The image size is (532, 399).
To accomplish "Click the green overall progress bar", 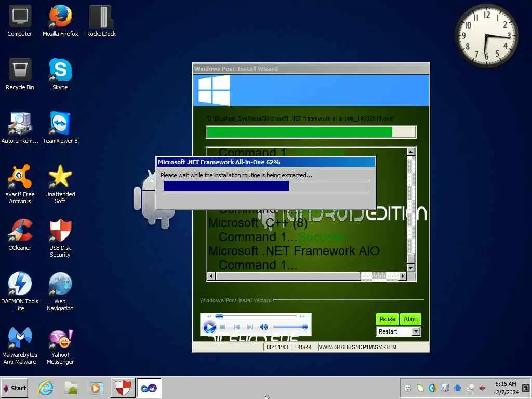I will click(x=311, y=132).
